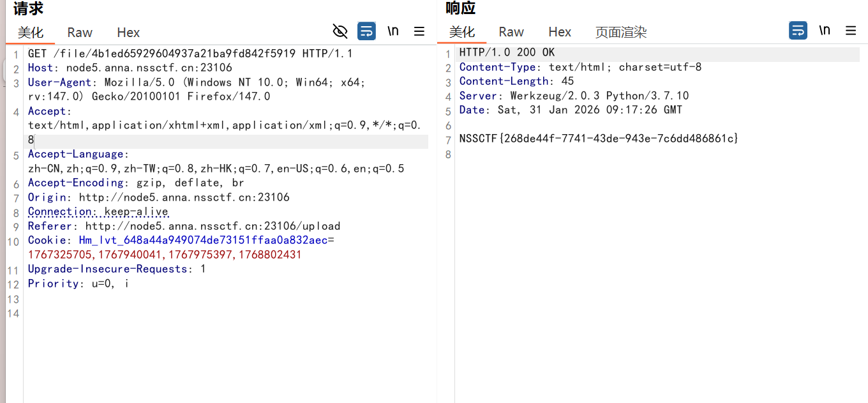Click the HTTP/1.0 200 OK status line

pos(507,52)
